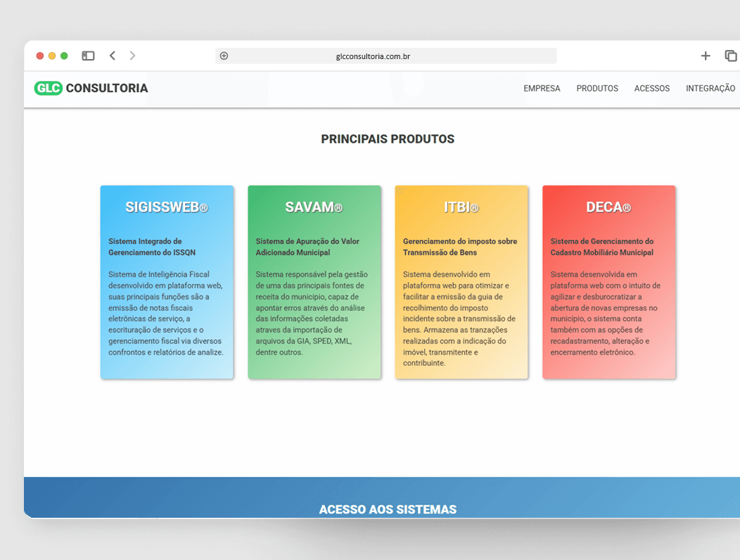
Task: Go forward to next page
Action: tap(132, 56)
